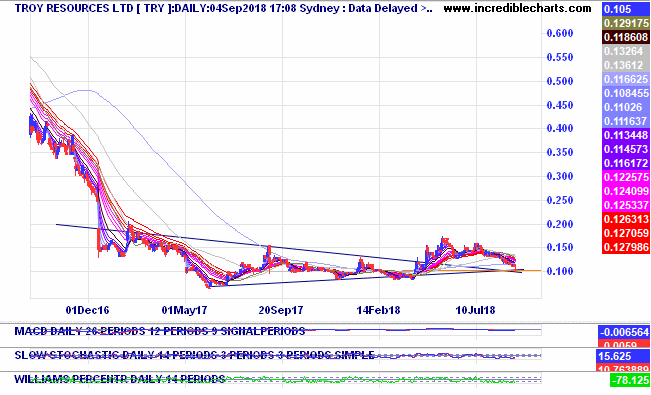Open the www.incrediblecharts.com link
651x395 pixels.
pyautogui.click(x=517, y=8)
